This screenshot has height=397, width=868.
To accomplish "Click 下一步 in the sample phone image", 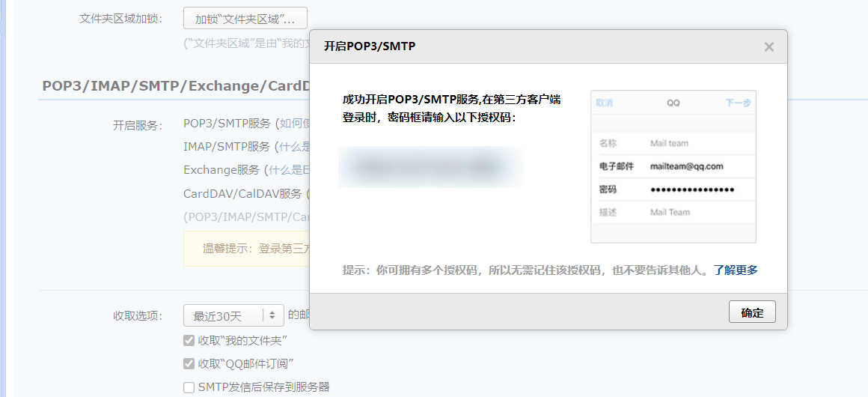I will [738, 103].
